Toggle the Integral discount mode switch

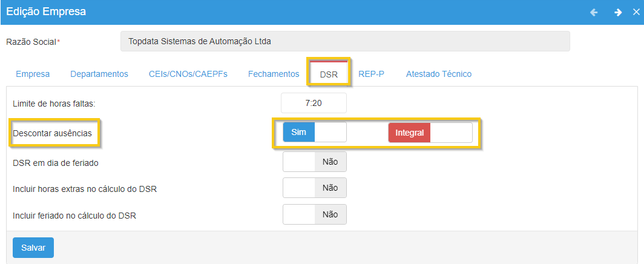tap(430, 133)
